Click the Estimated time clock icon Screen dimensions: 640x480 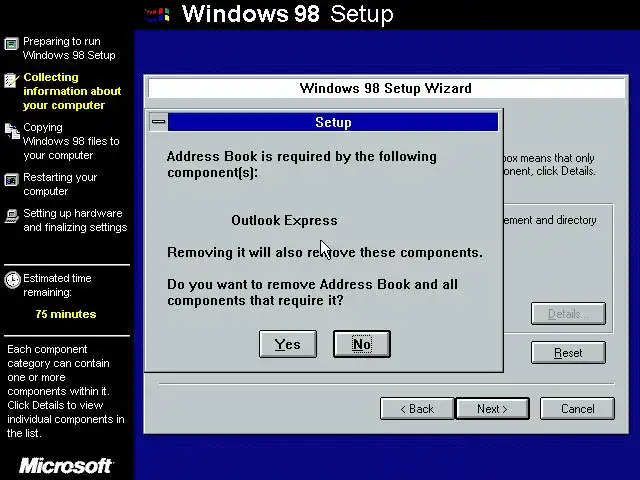12,280
